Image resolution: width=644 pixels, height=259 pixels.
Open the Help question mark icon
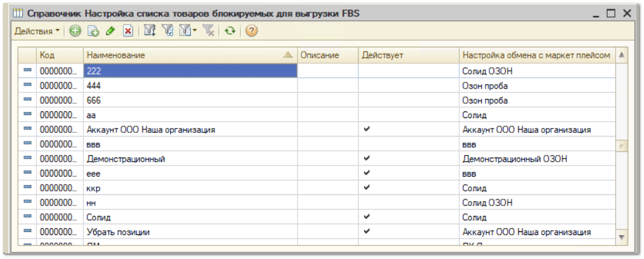pos(251,31)
